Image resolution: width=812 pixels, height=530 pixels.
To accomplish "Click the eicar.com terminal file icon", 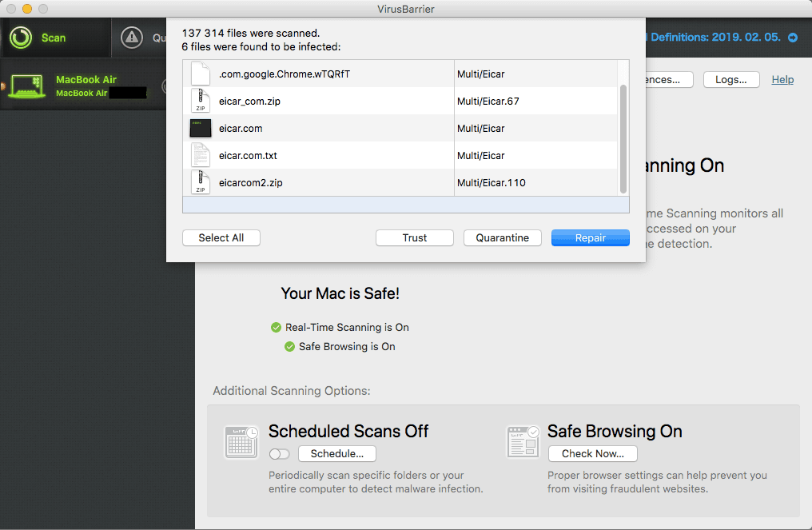I will point(200,129).
